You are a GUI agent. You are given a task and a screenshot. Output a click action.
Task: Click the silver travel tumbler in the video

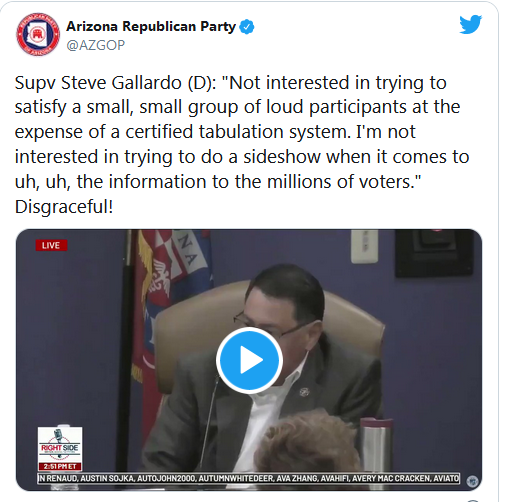tap(375, 445)
